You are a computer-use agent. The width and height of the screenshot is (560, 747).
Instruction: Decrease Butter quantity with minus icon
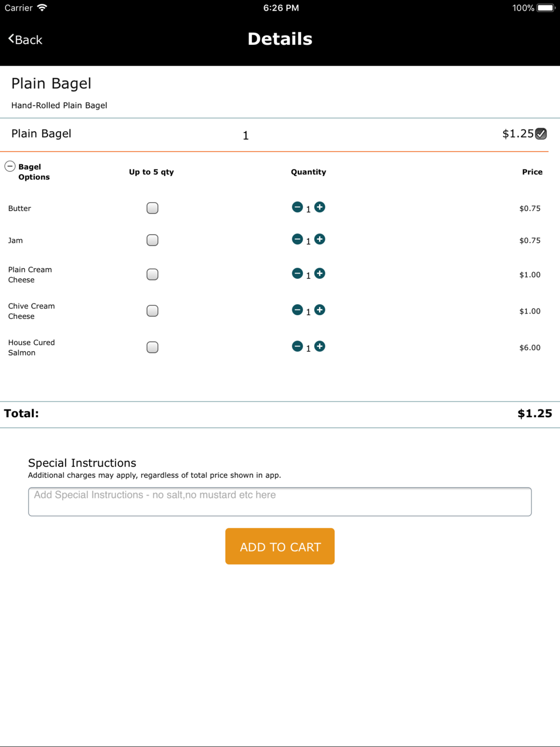[x=297, y=207]
